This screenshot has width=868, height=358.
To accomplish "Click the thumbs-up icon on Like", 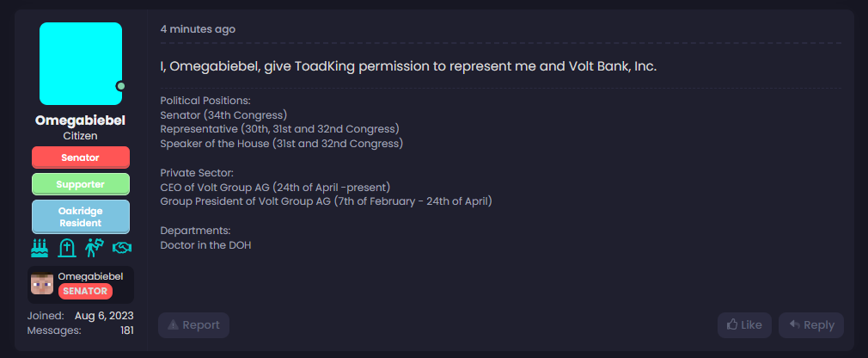I will 732,325.
